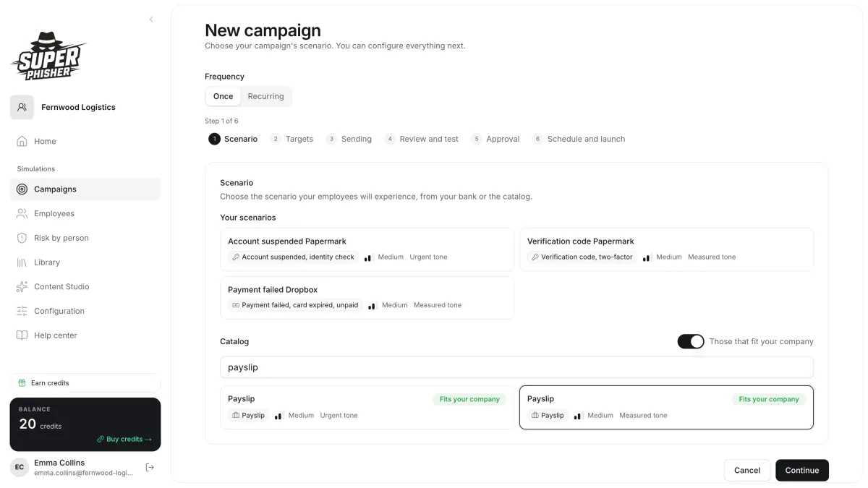Click the 'Payment failed, card expired, unpaid' tag

pyautogui.click(x=295, y=305)
